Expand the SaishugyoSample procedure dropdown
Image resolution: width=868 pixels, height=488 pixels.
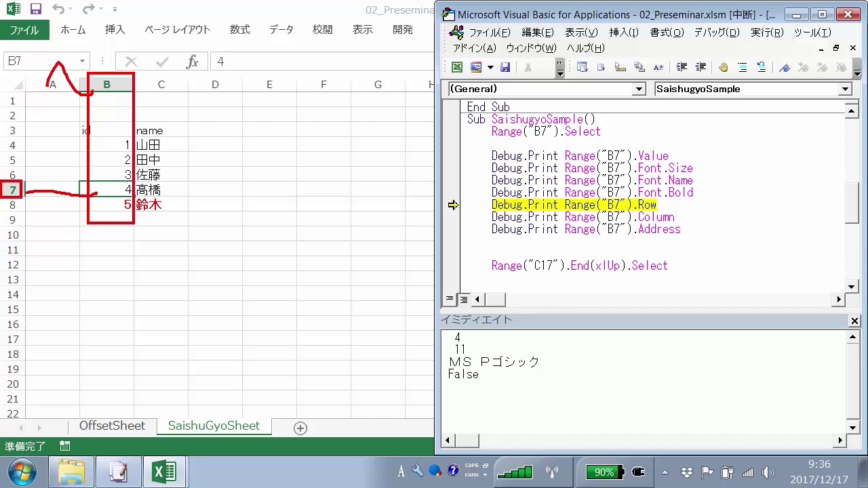click(845, 89)
